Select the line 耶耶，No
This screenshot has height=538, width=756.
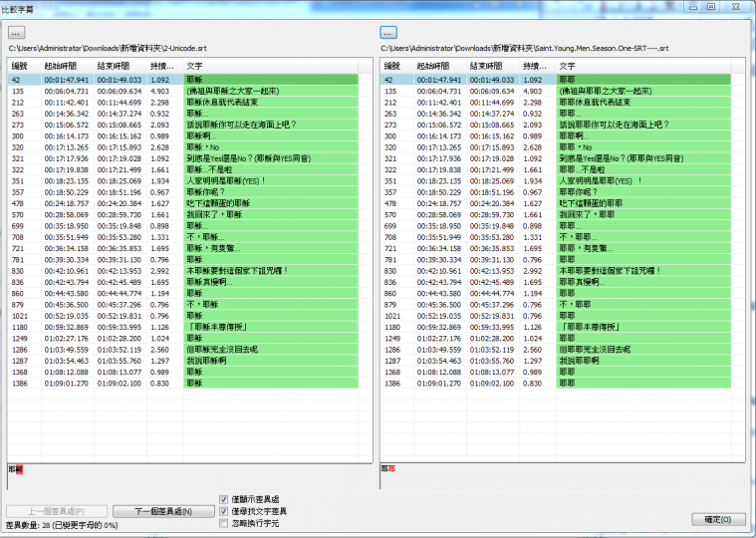click(556, 147)
